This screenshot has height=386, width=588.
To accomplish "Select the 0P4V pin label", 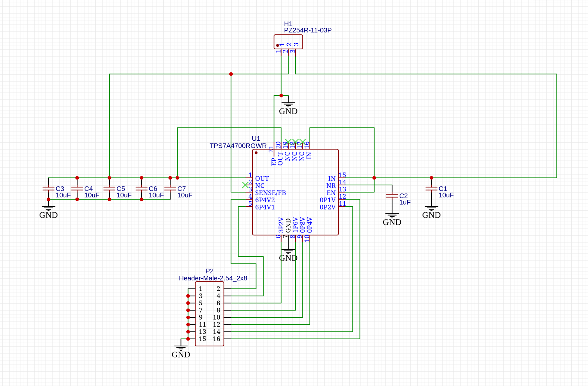I will coord(310,225).
